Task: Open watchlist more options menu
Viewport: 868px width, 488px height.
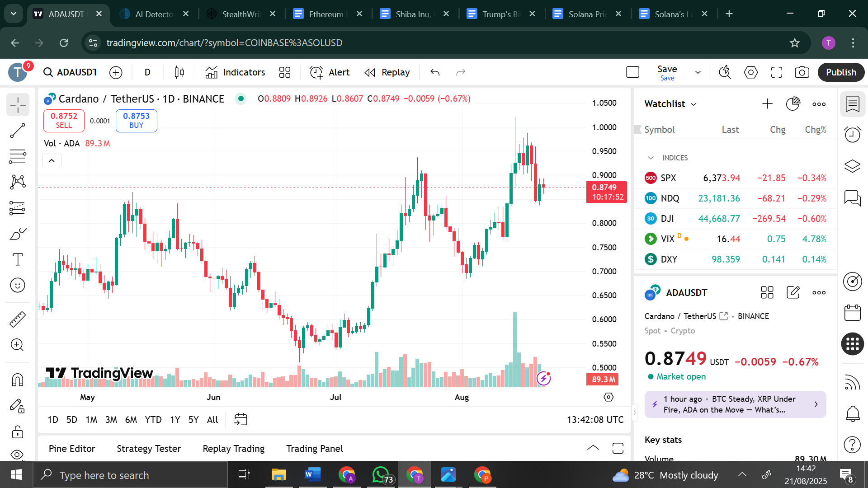Action: (819, 104)
